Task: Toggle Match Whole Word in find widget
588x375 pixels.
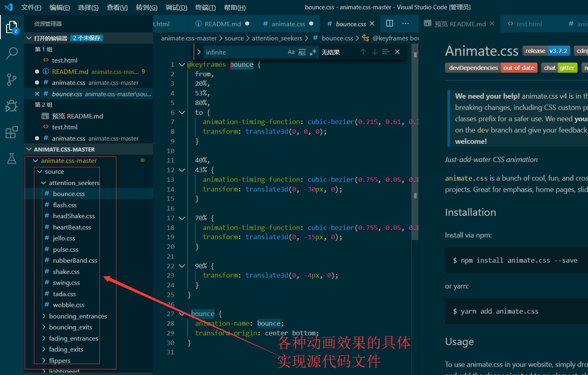Action: [x=302, y=52]
